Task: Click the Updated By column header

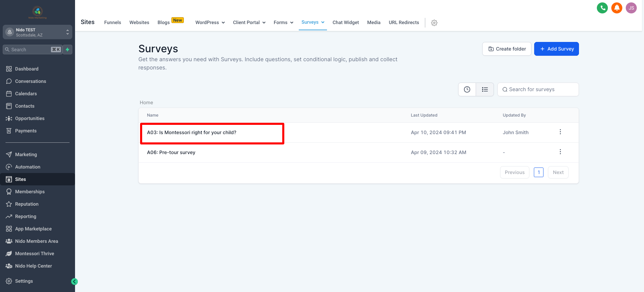Action: click(x=514, y=115)
